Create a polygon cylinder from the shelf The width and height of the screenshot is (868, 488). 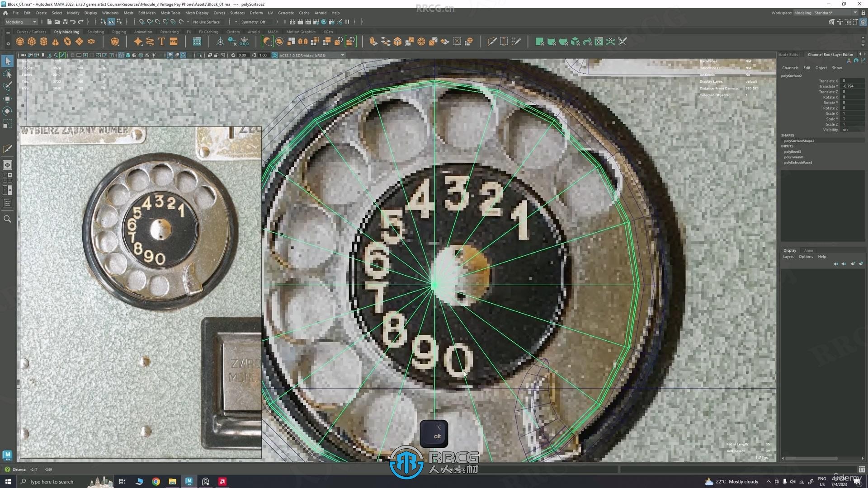(44, 42)
